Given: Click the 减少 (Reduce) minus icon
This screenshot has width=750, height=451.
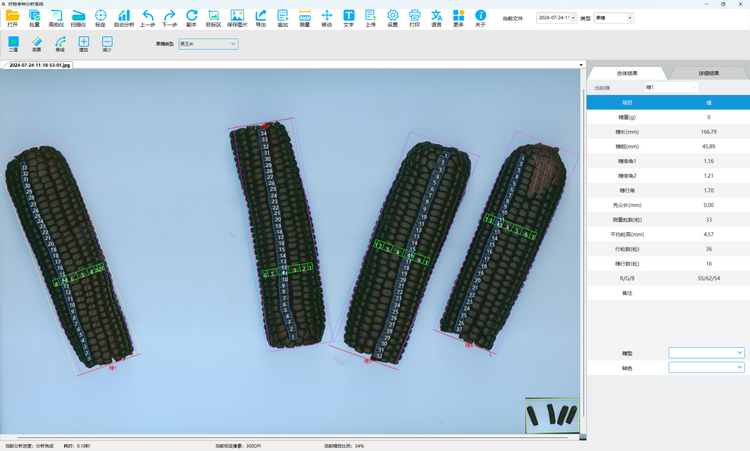Looking at the screenshot, I should pyautogui.click(x=107, y=43).
